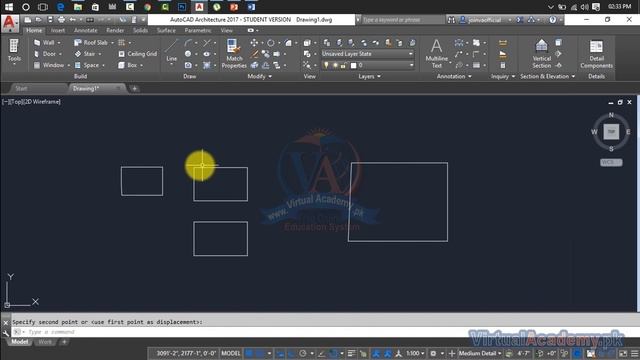Click the Plot printer icon in quick access
The image size is (640, 360).
[61, 20]
